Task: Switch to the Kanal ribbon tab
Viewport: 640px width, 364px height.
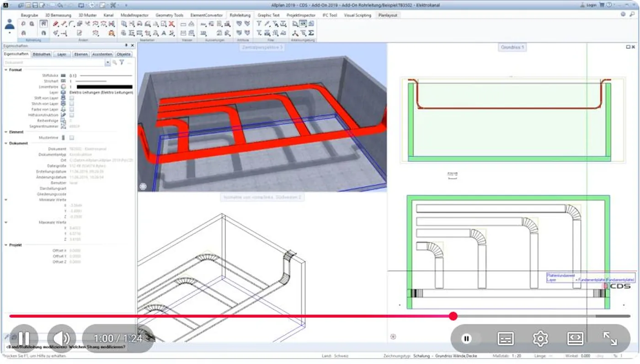Action: (x=108, y=15)
